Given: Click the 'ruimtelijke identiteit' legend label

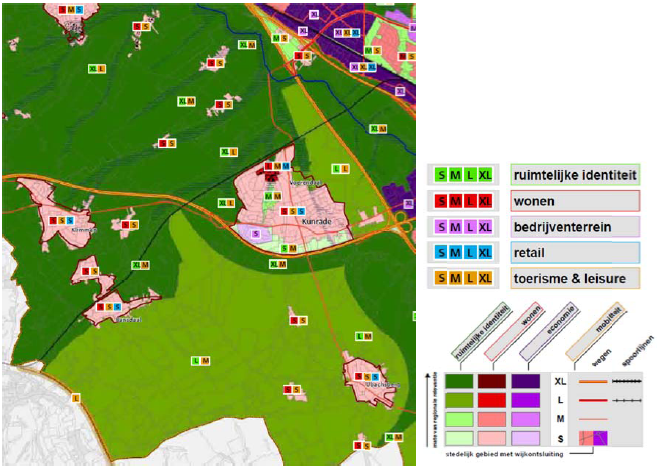Looking at the screenshot, I should tap(573, 176).
